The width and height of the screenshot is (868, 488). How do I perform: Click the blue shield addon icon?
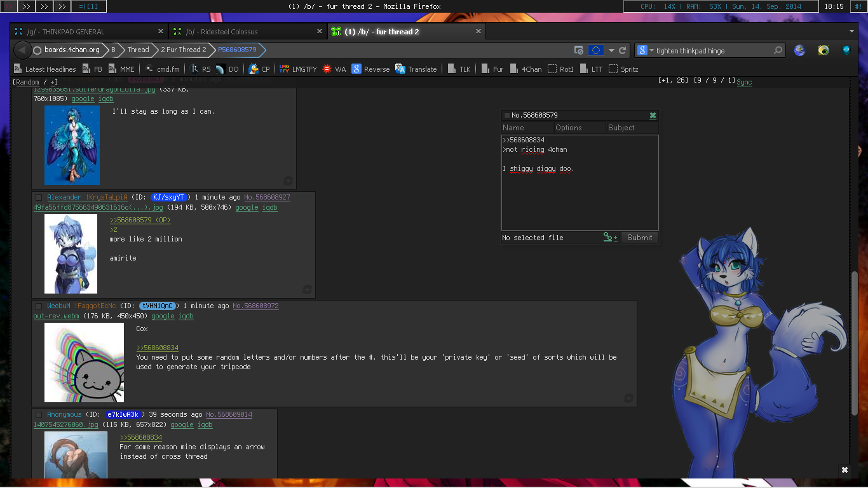(x=846, y=50)
